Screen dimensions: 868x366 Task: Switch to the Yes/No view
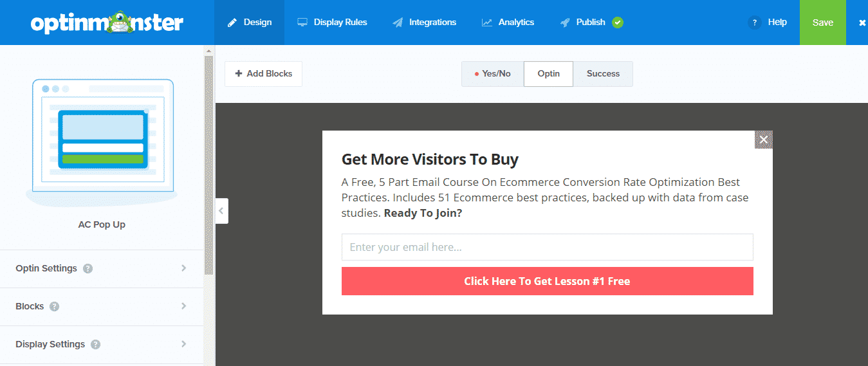pyautogui.click(x=492, y=74)
